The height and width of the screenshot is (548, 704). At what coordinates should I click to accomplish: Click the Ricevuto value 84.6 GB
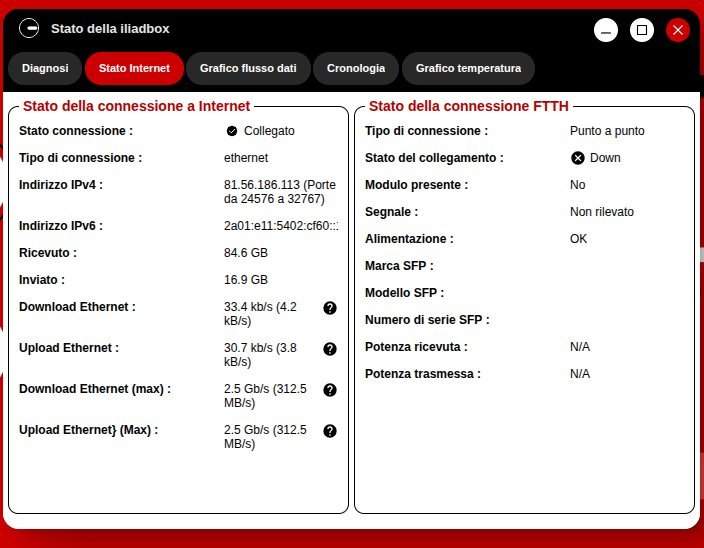click(x=246, y=253)
